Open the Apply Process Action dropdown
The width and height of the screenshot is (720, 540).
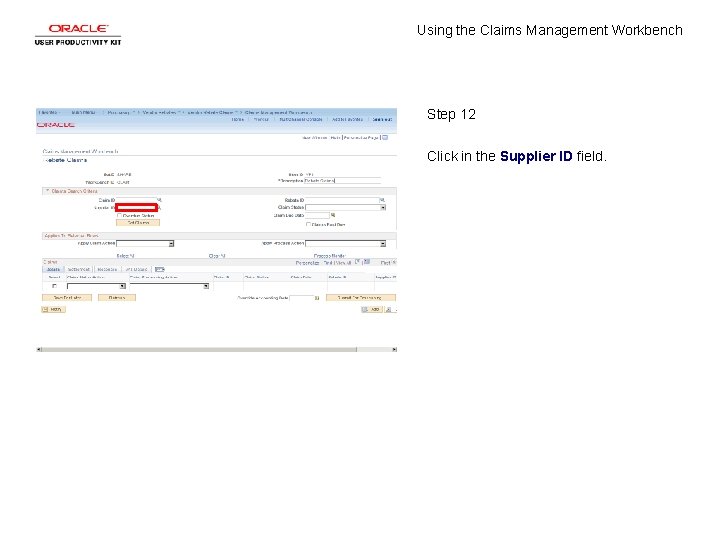tap(345, 243)
